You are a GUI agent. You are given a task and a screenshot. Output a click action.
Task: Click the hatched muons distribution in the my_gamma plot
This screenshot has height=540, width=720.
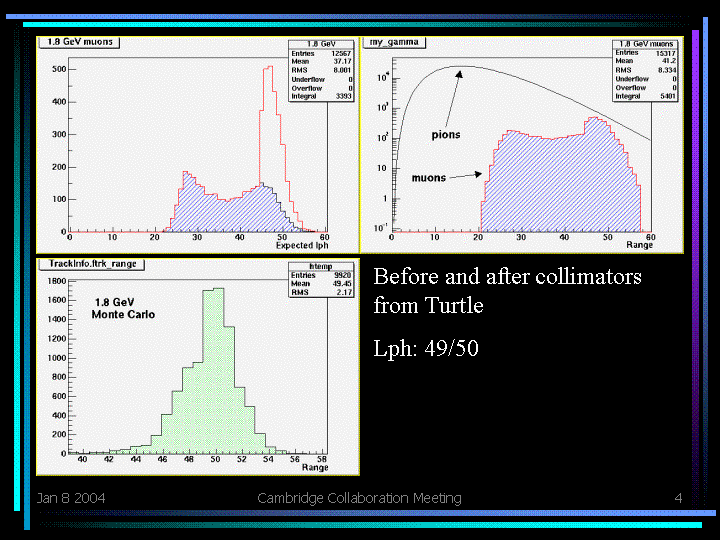(x=560, y=184)
